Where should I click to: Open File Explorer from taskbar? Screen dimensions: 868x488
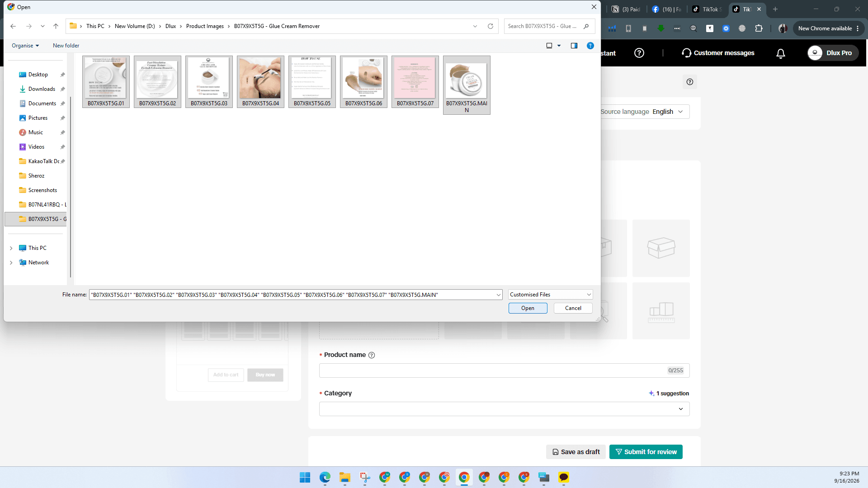tap(345, 478)
